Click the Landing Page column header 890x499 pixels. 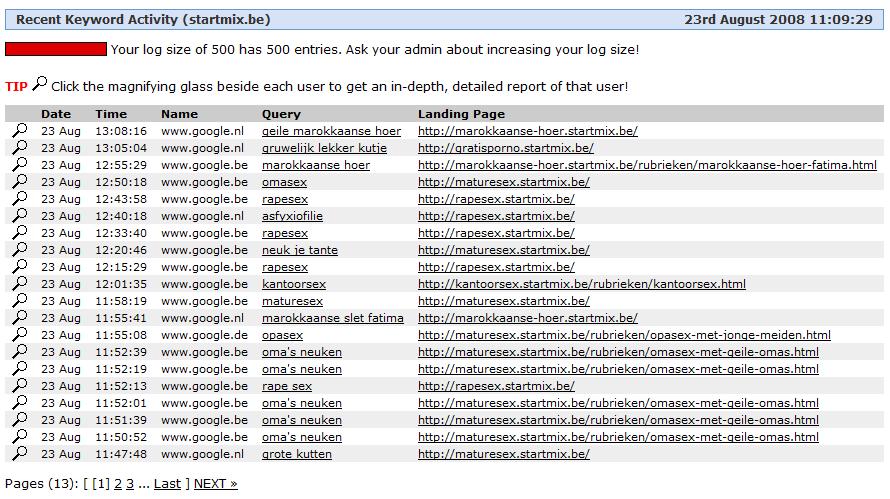[461, 114]
